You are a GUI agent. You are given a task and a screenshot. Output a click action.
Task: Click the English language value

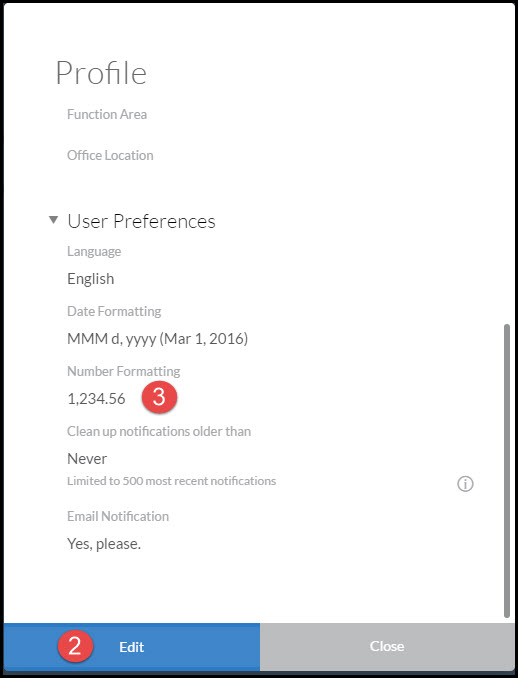91,279
